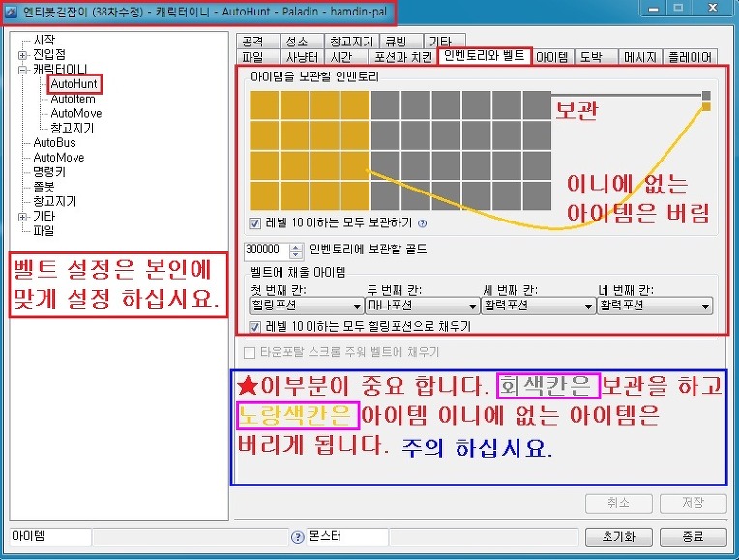Expand the 진입점 tree node
The width and height of the screenshot is (739, 560).
click(x=22, y=55)
